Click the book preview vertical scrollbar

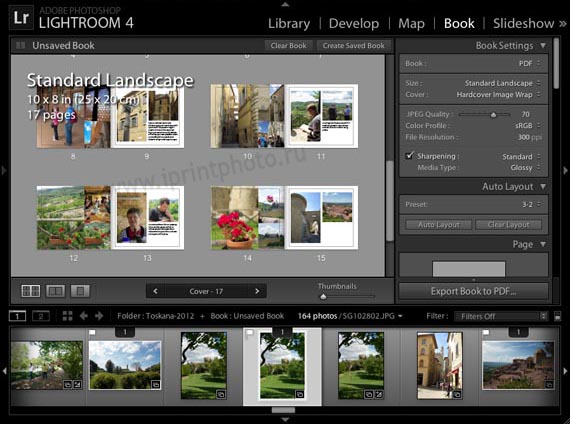coord(390,201)
